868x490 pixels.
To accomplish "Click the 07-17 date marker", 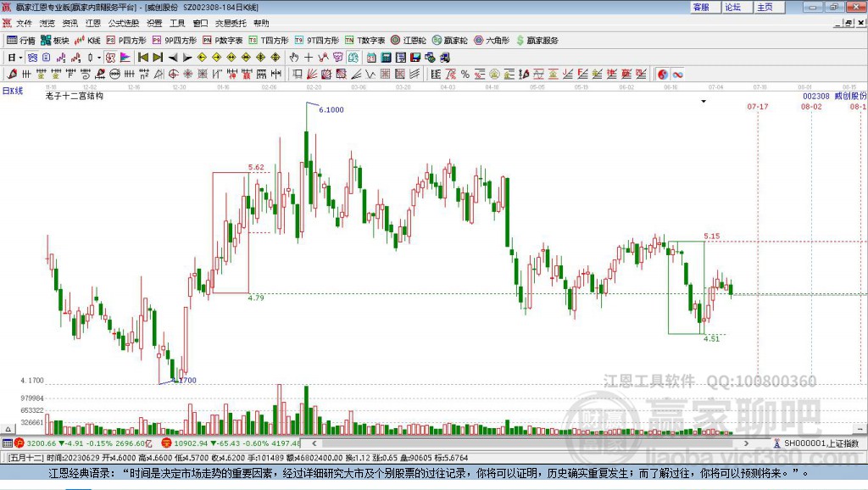I will [758, 106].
